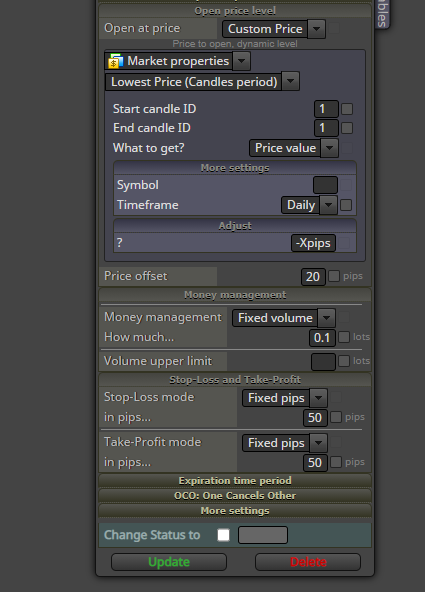Toggle the Timeframe row checkbox

[346, 205]
